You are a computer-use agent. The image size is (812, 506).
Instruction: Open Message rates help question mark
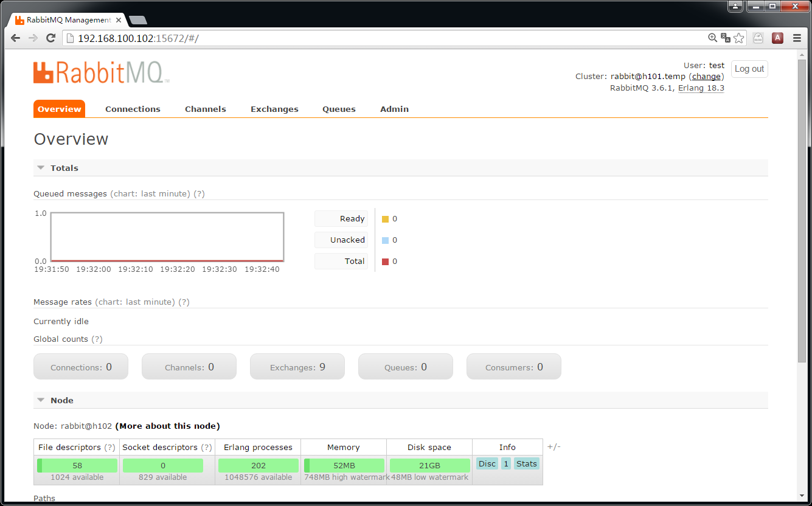click(x=184, y=302)
